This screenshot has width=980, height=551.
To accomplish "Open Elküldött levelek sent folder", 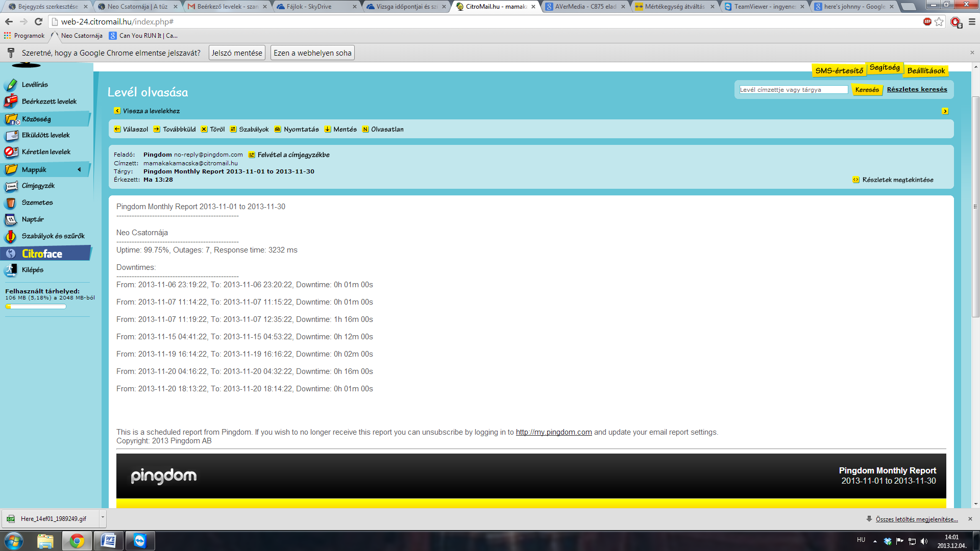I will pyautogui.click(x=45, y=135).
